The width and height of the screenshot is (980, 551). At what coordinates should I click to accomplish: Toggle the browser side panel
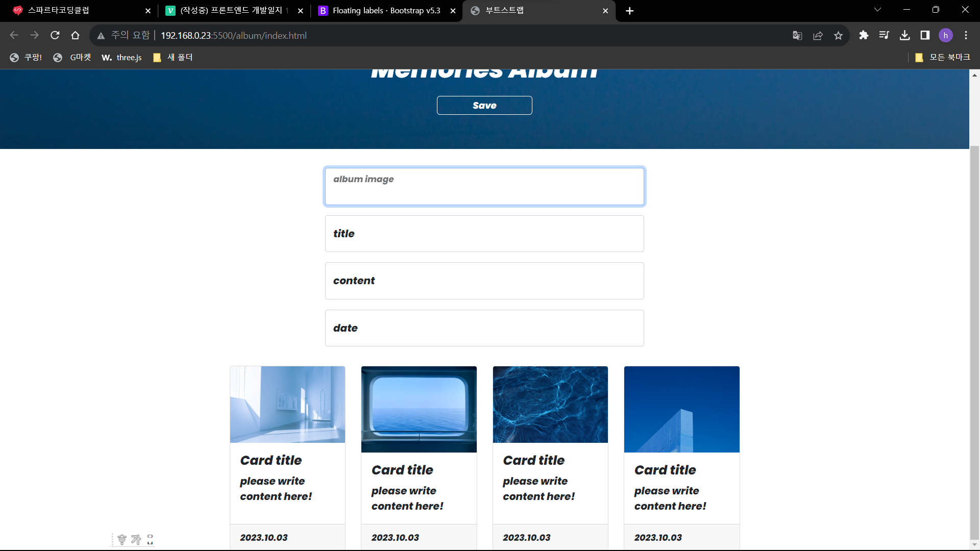(x=925, y=35)
